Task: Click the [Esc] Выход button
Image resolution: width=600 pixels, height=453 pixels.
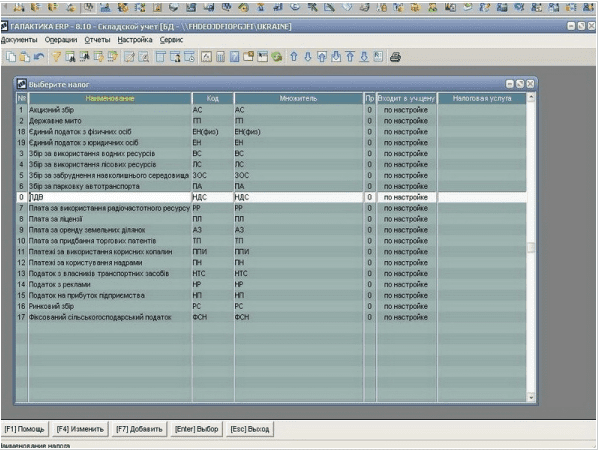Action: pos(249,429)
